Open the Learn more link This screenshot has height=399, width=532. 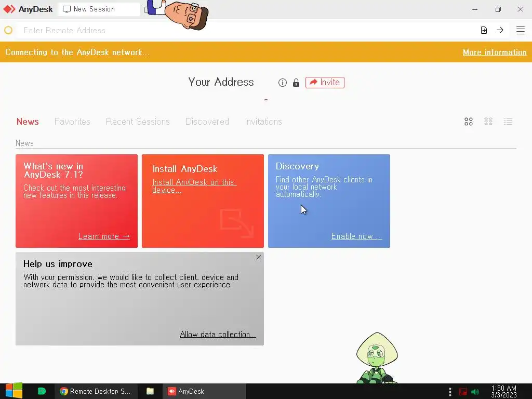(104, 236)
